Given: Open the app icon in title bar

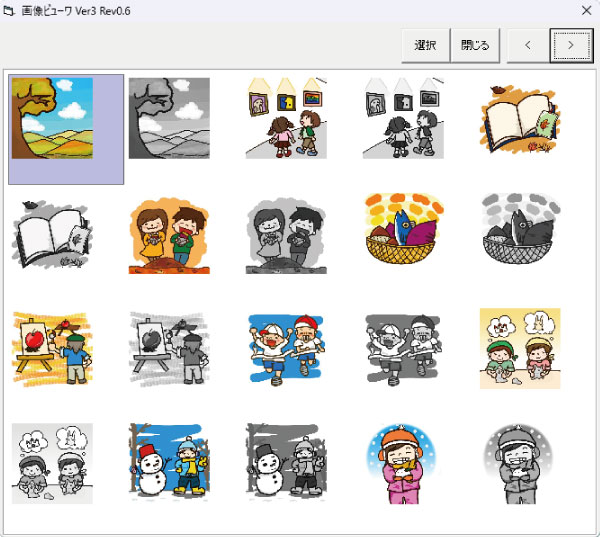Looking at the screenshot, I should point(9,10).
